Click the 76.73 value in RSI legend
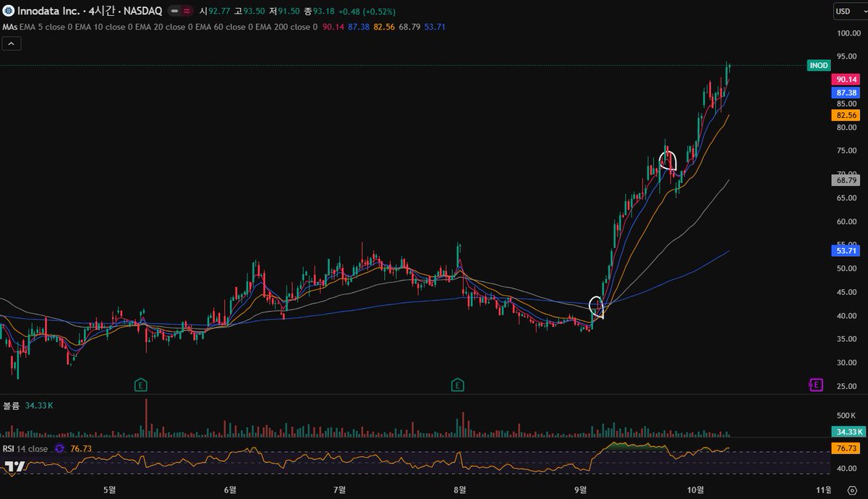This screenshot has height=499, width=868. (x=80, y=448)
